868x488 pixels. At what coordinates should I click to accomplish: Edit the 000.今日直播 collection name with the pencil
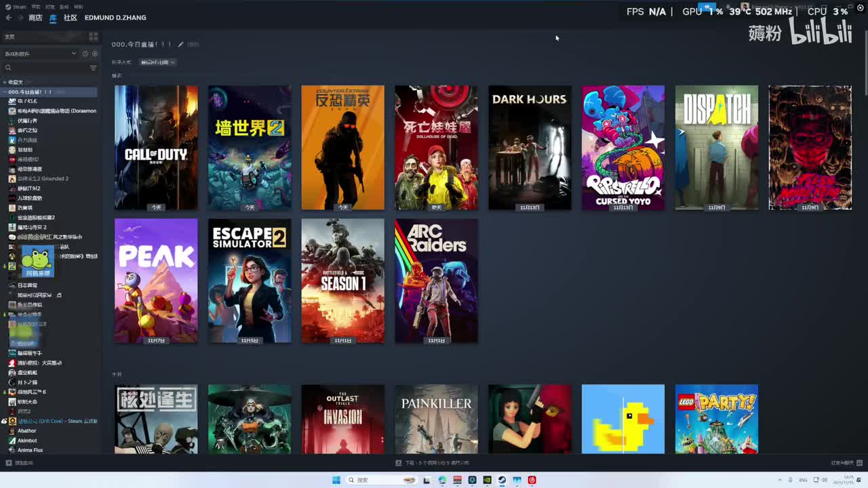(x=180, y=45)
